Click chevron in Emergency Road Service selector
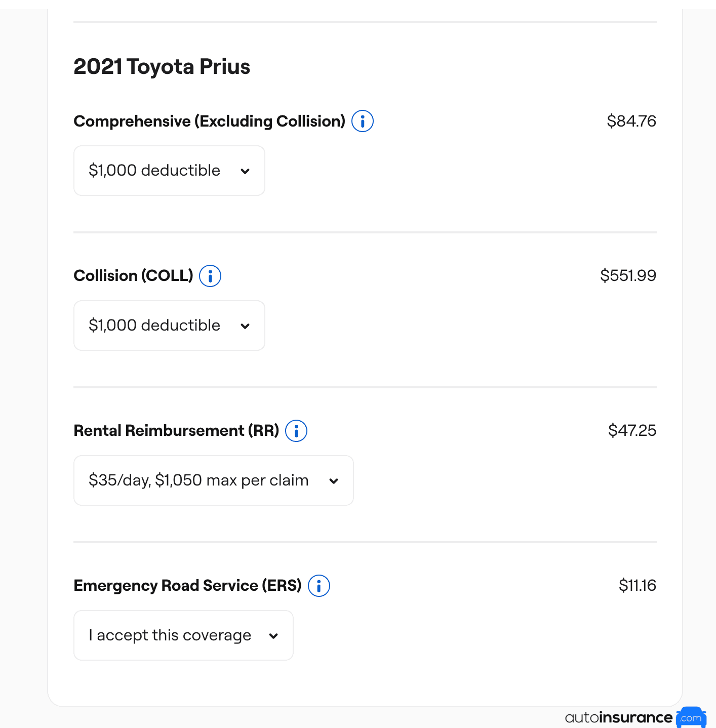Image resolution: width=716 pixels, height=728 pixels. [x=273, y=636]
